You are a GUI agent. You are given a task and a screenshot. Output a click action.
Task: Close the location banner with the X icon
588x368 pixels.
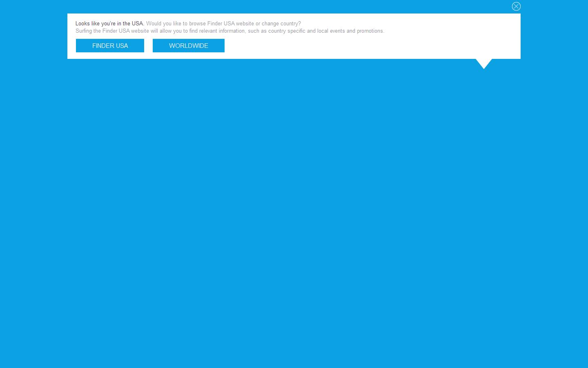click(x=516, y=7)
